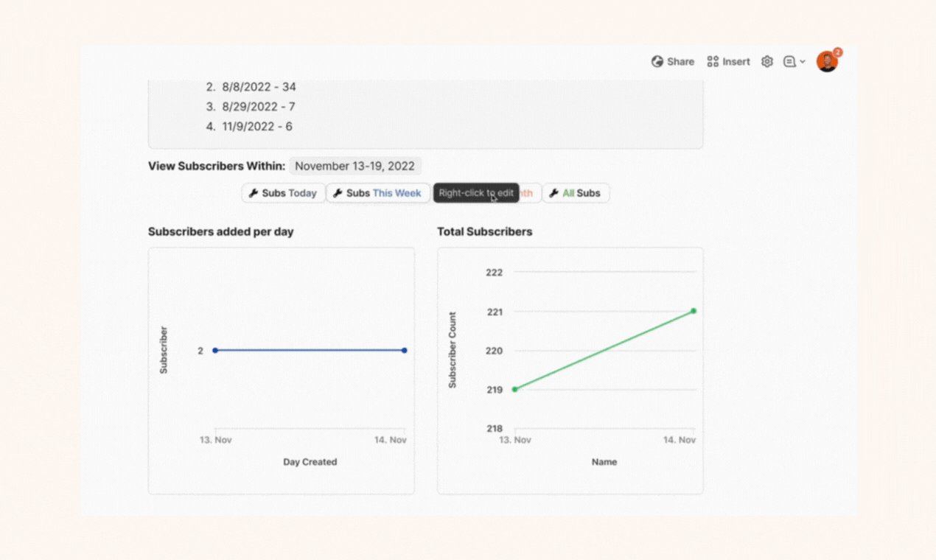Select the 14. Nov blue data point
Screen dimensions: 936x560
(405, 351)
